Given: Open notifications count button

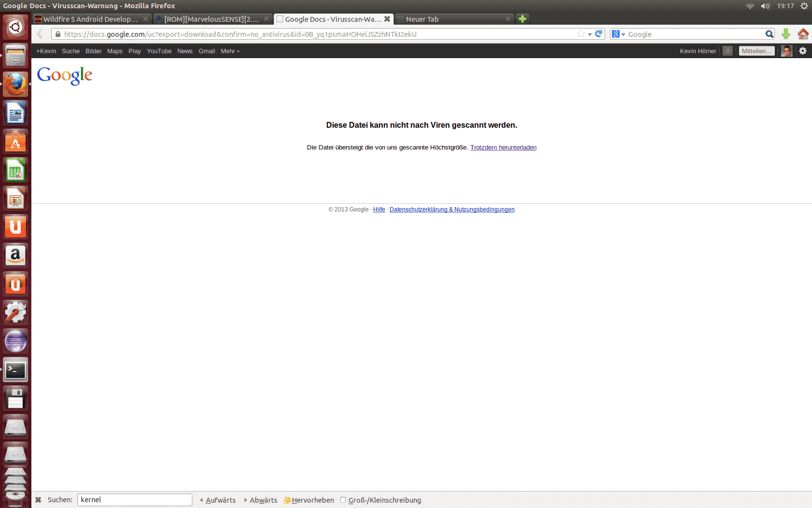Looking at the screenshot, I should 727,51.
